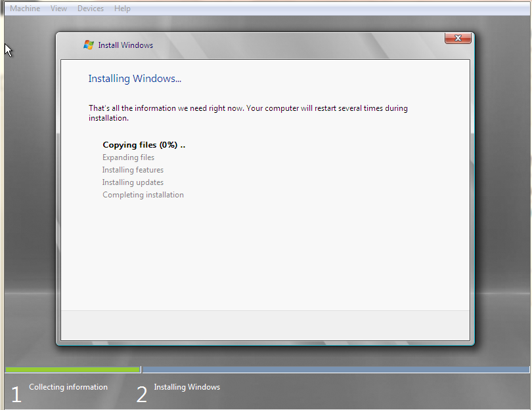Click the blue Installing Windows progress bar
This screenshot has width=532, height=410.
(336, 370)
